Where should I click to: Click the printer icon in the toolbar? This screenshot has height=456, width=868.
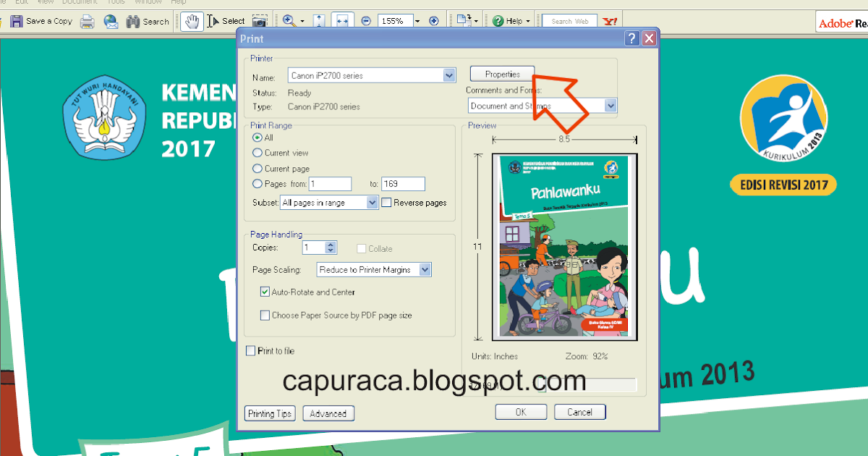[88, 22]
